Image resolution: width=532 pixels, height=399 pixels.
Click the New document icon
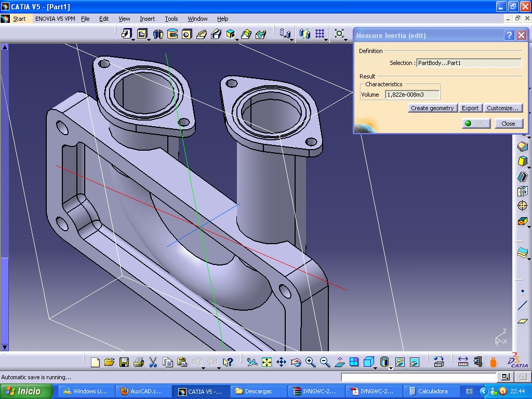point(96,362)
